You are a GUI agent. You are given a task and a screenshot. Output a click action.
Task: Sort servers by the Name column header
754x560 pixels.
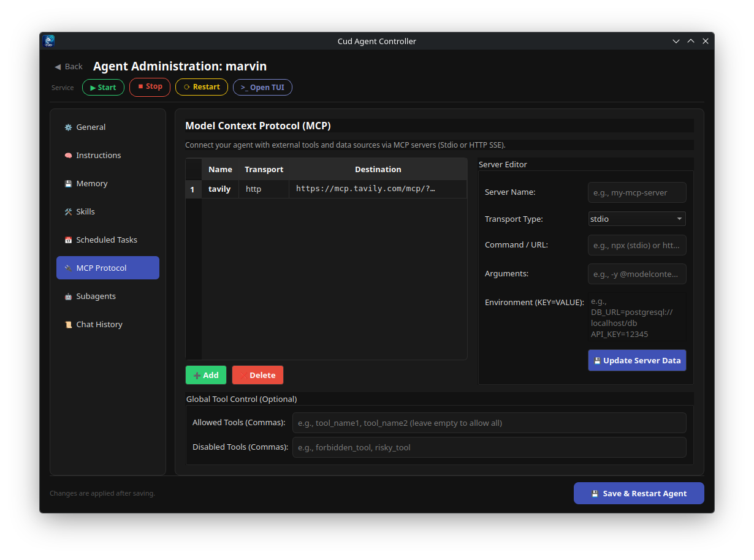[220, 169]
